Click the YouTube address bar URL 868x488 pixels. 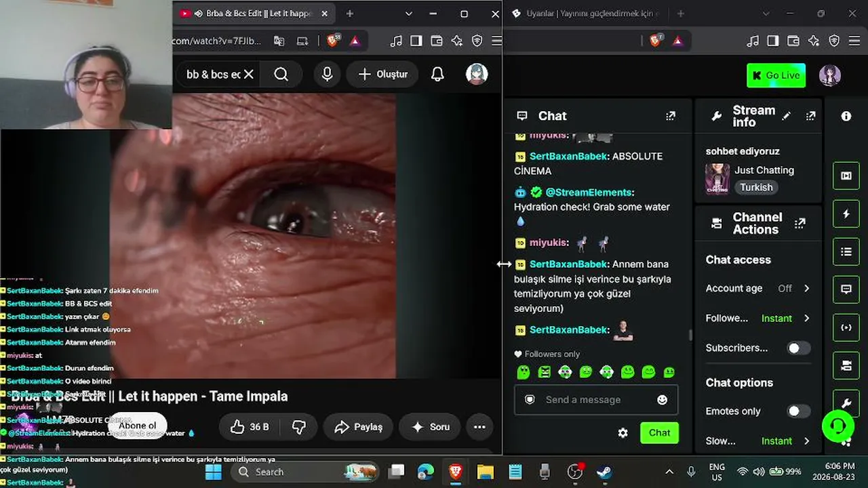coord(217,41)
